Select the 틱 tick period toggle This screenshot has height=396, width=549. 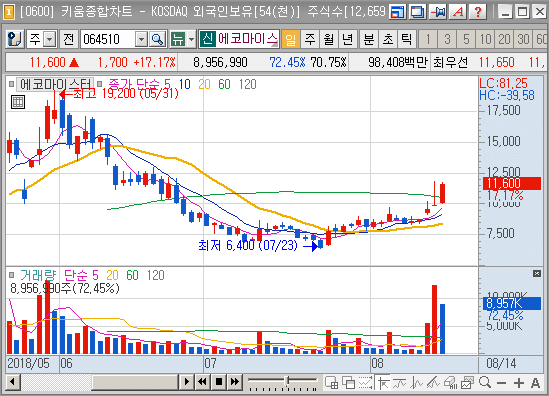pyautogui.click(x=406, y=39)
